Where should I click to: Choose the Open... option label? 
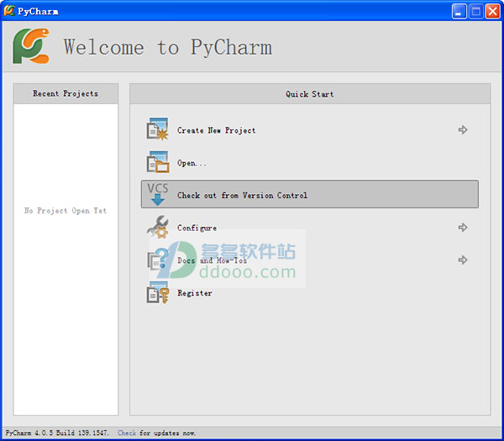click(x=192, y=163)
